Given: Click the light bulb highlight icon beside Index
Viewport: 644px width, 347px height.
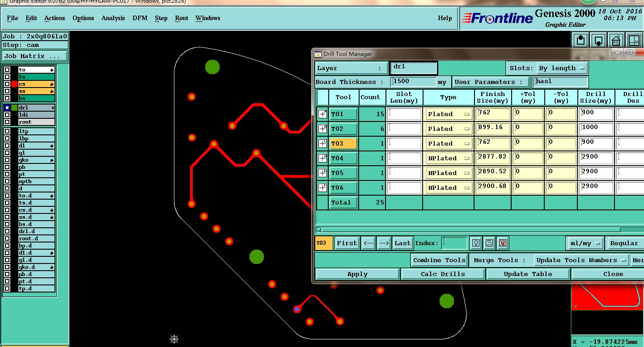Looking at the screenshot, I should pos(476,243).
